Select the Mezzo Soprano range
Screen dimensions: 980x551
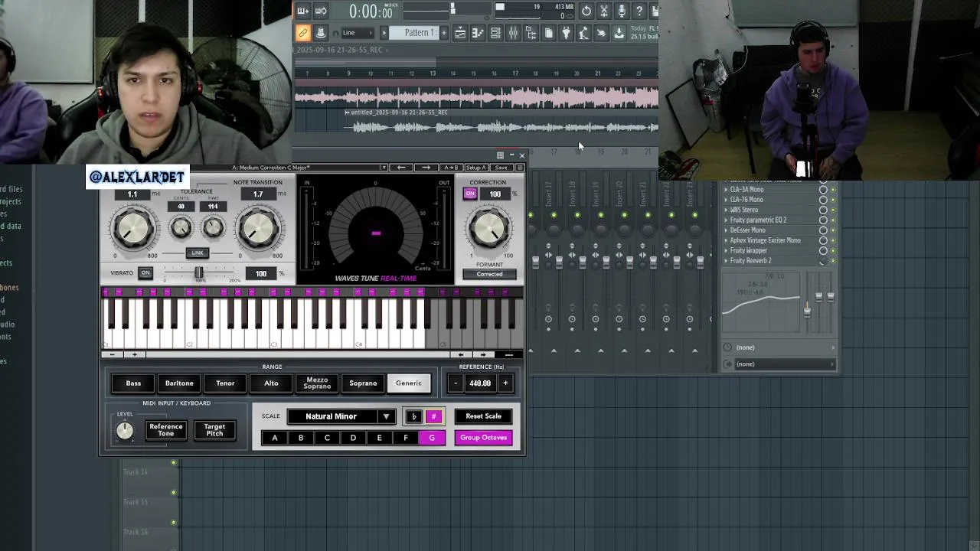(317, 383)
